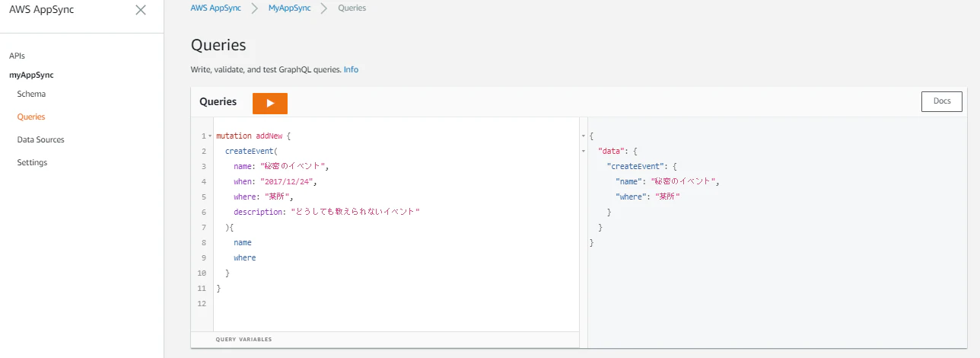Viewport: 980px width, 358px height.
Task: Open the Schema section
Action: point(31,94)
